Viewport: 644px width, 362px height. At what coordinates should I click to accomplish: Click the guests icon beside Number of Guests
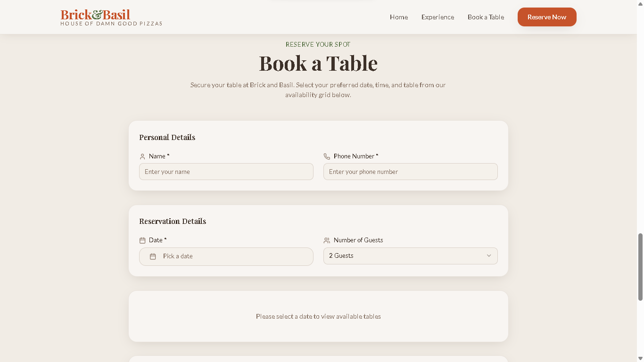[x=327, y=240]
